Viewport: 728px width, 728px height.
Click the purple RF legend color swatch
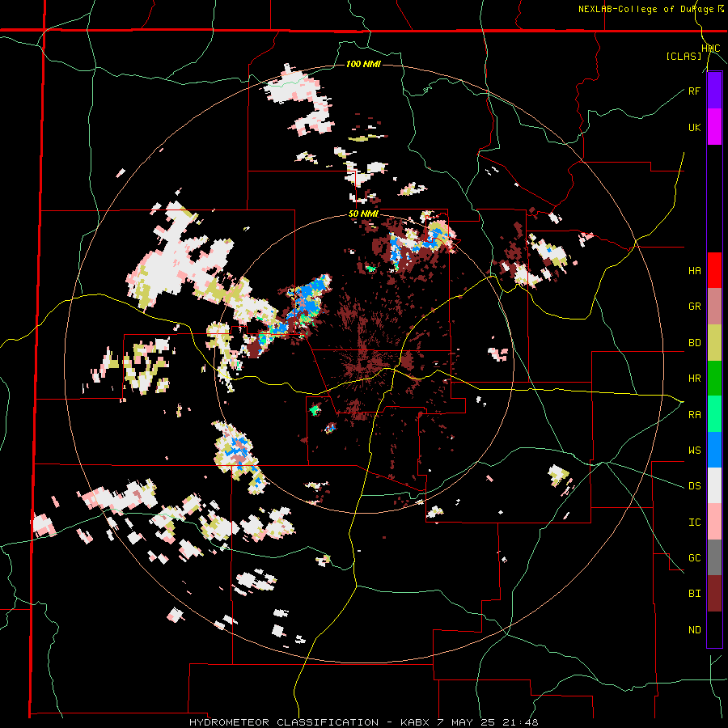(x=714, y=91)
